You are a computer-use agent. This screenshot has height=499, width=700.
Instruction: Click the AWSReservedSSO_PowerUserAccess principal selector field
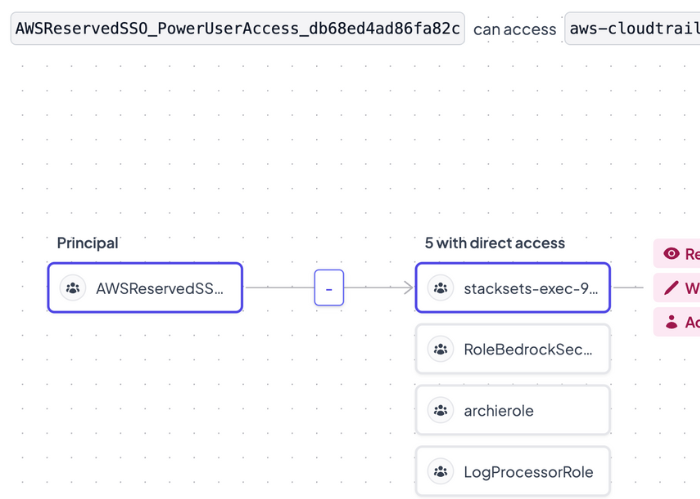coord(238,29)
